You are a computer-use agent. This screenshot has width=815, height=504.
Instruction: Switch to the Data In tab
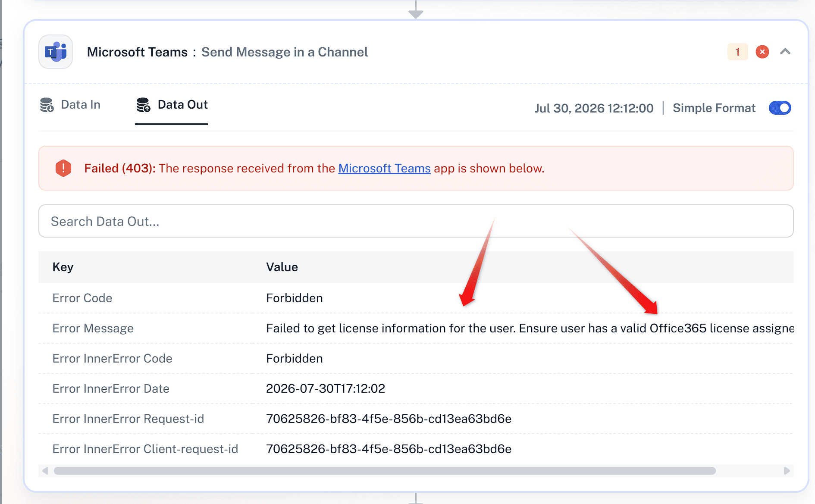[70, 105]
